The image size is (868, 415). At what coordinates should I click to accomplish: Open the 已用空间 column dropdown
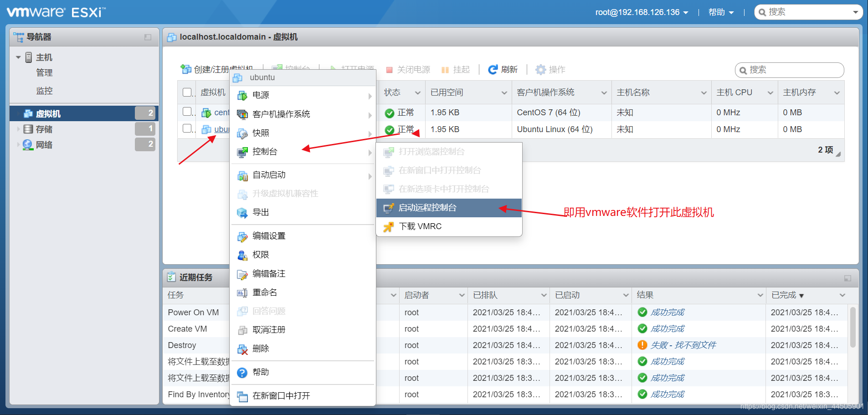[x=504, y=93]
